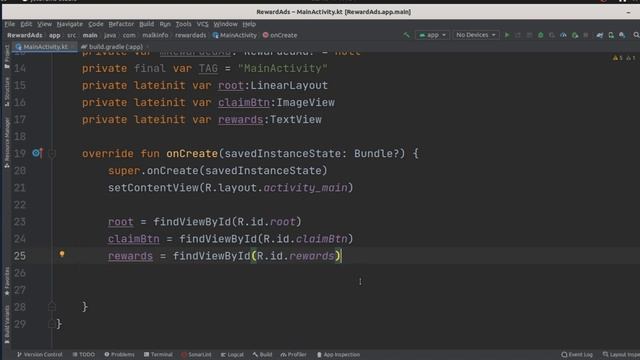The height and width of the screenshot is (360, 640).
Task: Open the Window menu
Action: (225, 24)
